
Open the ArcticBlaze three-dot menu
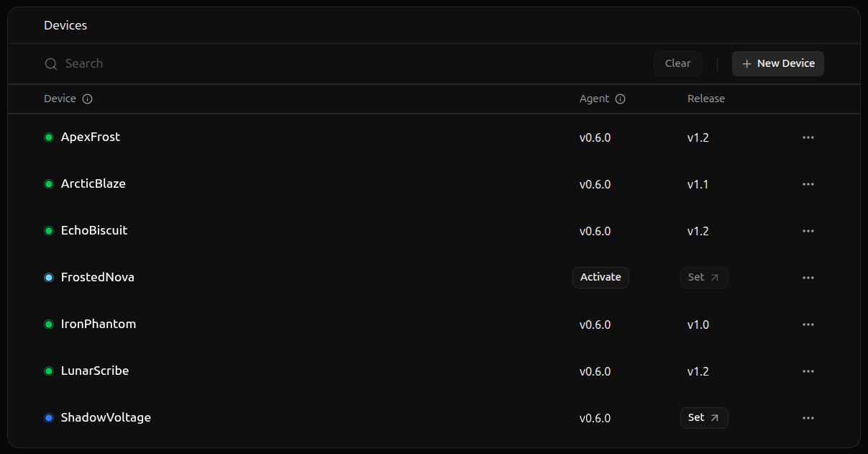point(808,184)
